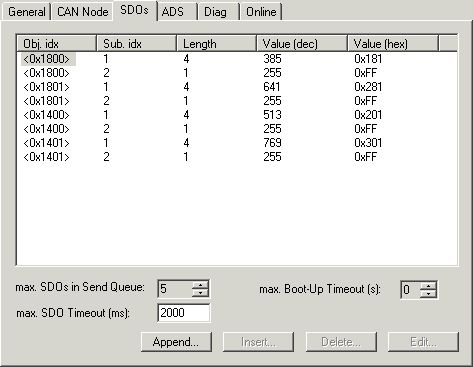Open the CAN Node tab
This screenshot has height=367, width=473.
pos(82,12)
